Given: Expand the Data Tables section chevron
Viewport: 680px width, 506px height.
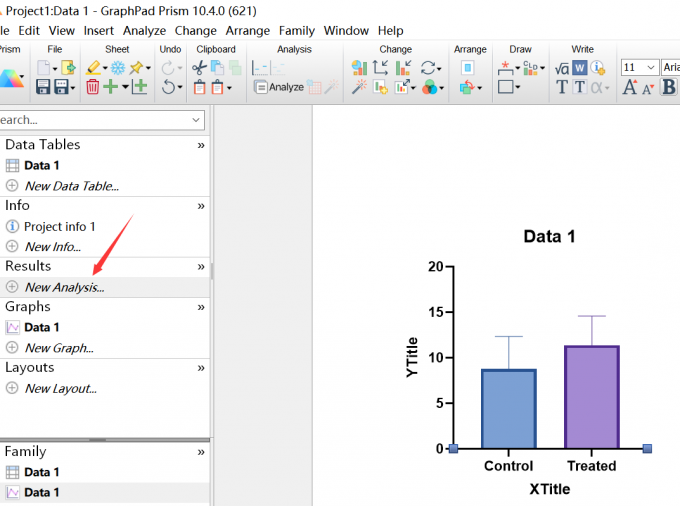Looking at the screenshot, I should [x=201, y=145].
